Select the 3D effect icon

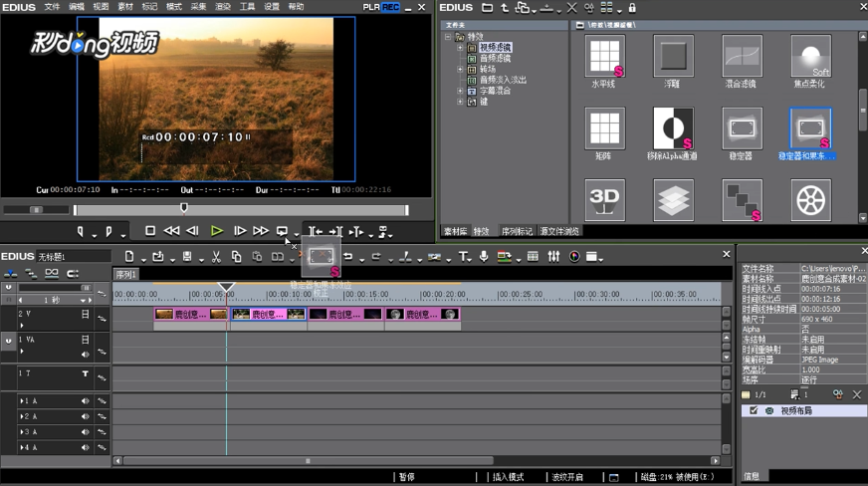click(x=604, y=200)
